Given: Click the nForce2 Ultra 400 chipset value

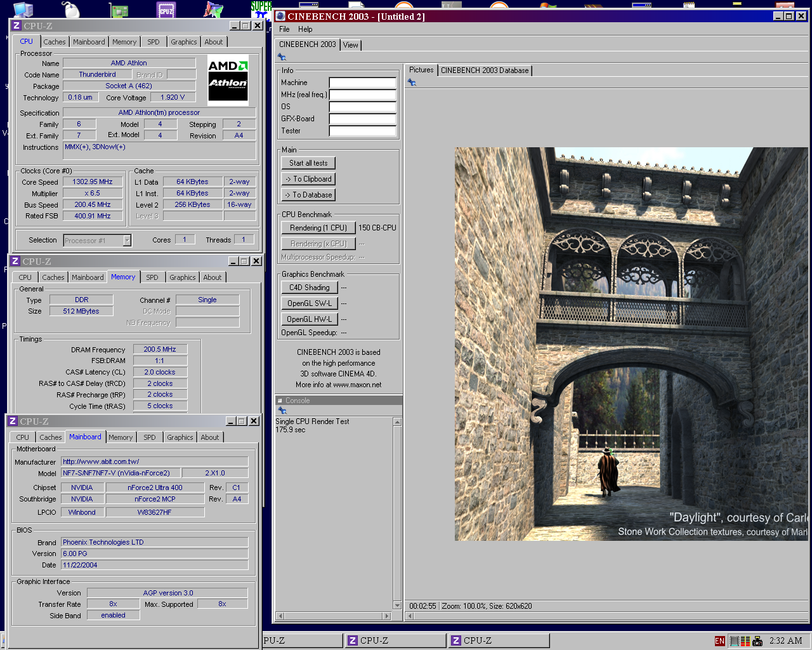Looking at the screenshot, I should 155,487.
